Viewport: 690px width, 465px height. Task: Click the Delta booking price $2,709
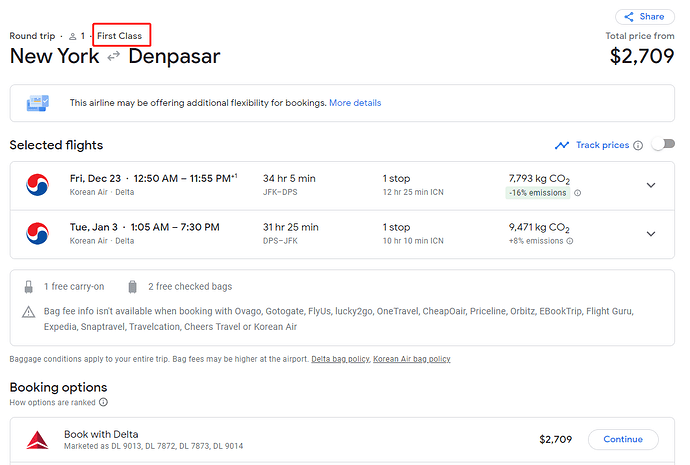555,439
